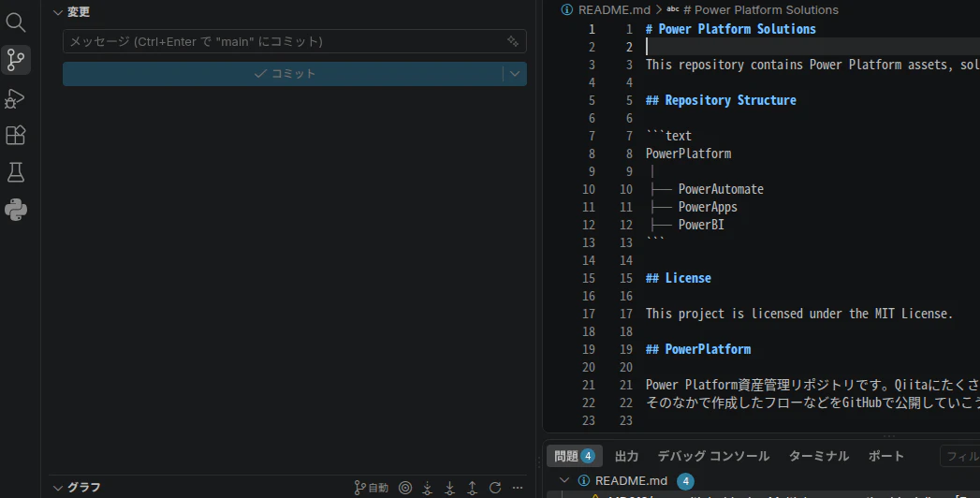Click the 'This repository contains' line
This screenshot has width=980, height=498.
click(x=812, y=65)
